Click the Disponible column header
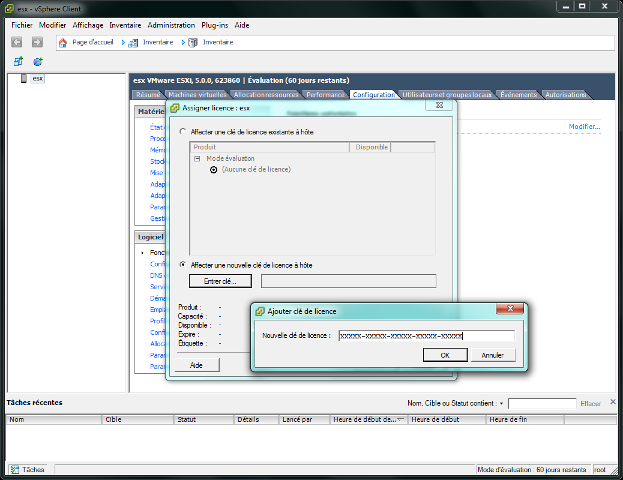The image size is (623, 480). click(x=371, y=147)
